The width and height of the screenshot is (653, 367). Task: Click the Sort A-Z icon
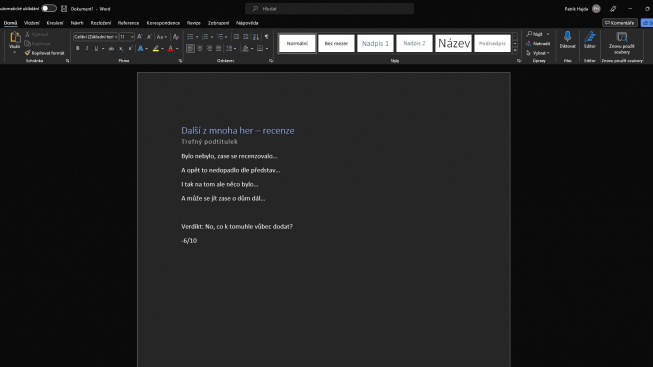(x=256, y=37)
